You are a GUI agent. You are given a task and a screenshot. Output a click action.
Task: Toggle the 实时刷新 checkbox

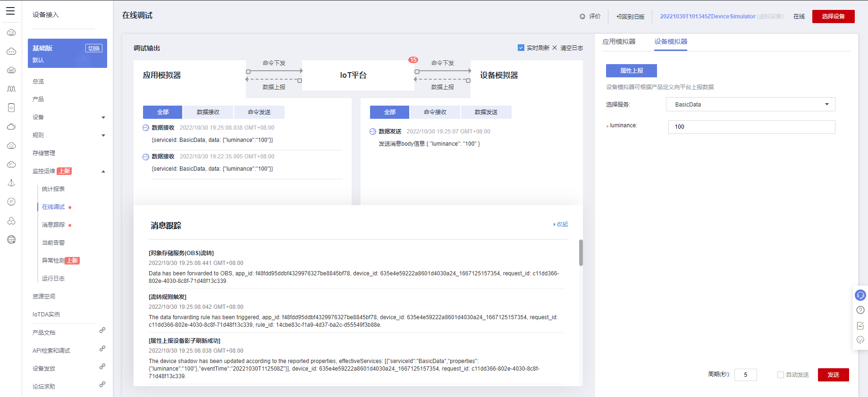(521, 48)
